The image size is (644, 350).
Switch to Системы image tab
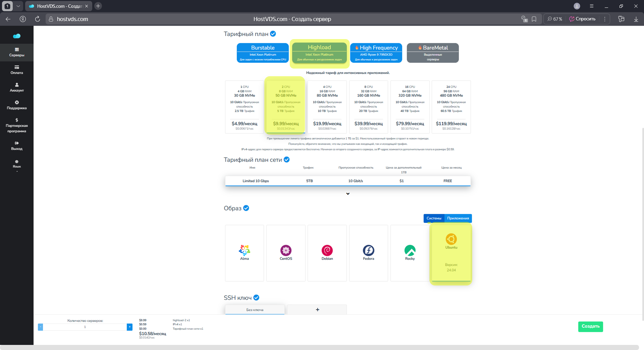[434, 218]
